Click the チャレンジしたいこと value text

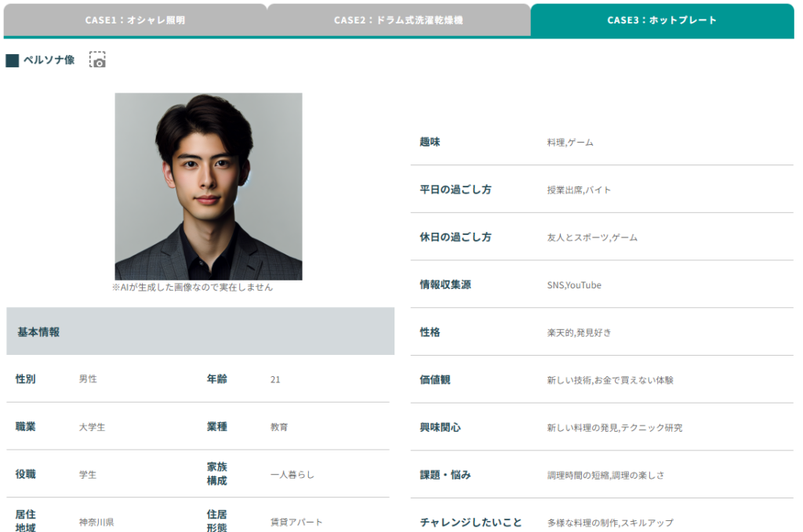(x=609, y=523)
